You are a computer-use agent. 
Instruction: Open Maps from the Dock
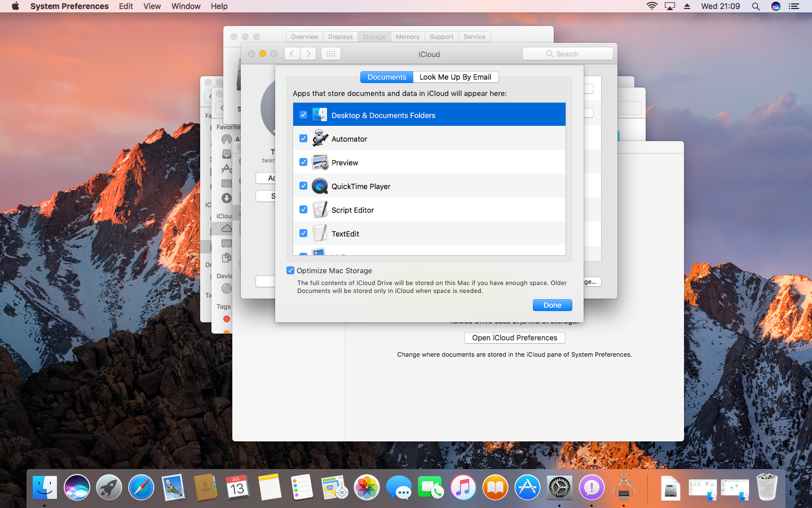click(334, 488)
